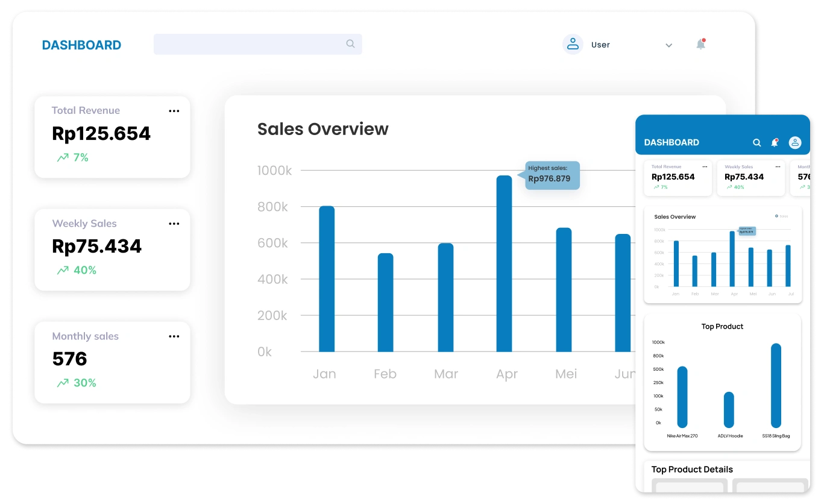
Task: Click the green trend arrow under Total Revenue
Action: [x=63, y=158]
